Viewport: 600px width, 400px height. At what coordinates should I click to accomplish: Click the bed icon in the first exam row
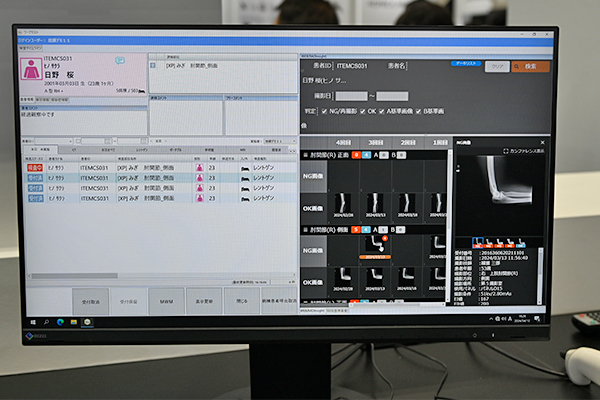(x=245, y=168)
